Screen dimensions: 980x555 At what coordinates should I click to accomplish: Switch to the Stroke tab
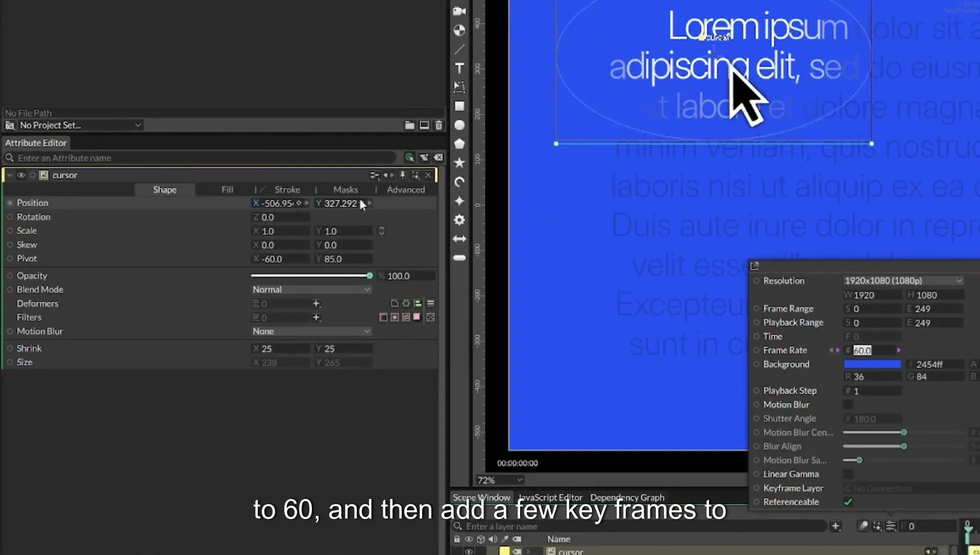point(287,189)
